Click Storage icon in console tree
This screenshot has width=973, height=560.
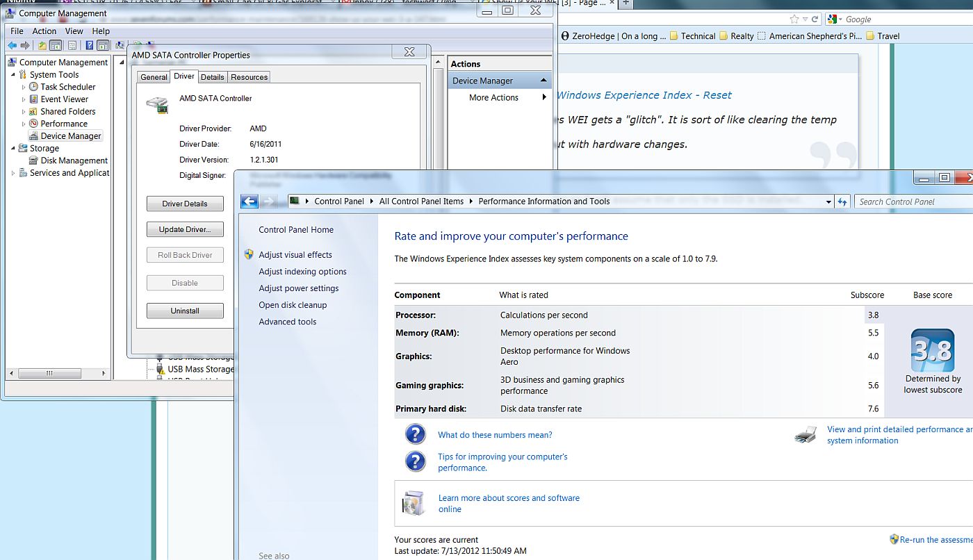click(23, 148)
